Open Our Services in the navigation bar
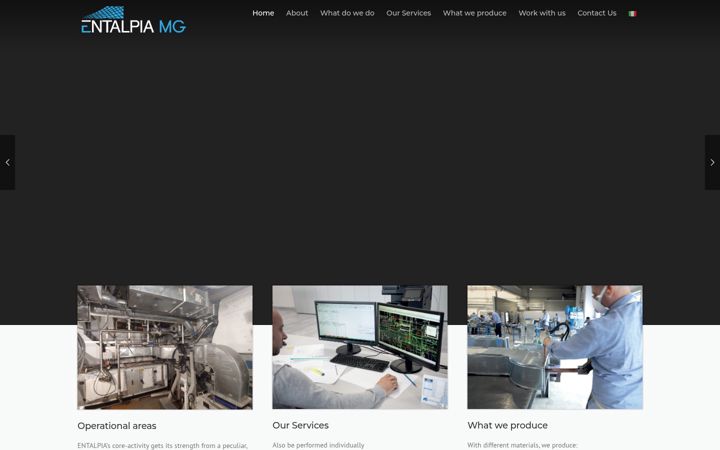The width and height of the screenshot is (720, 450). click(x=409, y=13)
